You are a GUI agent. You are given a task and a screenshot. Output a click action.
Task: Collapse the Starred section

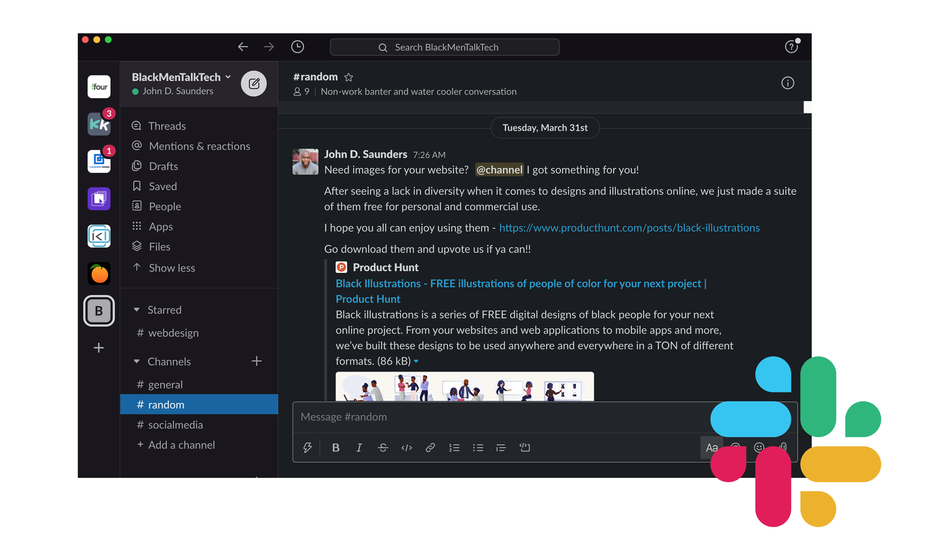point(137,310)
